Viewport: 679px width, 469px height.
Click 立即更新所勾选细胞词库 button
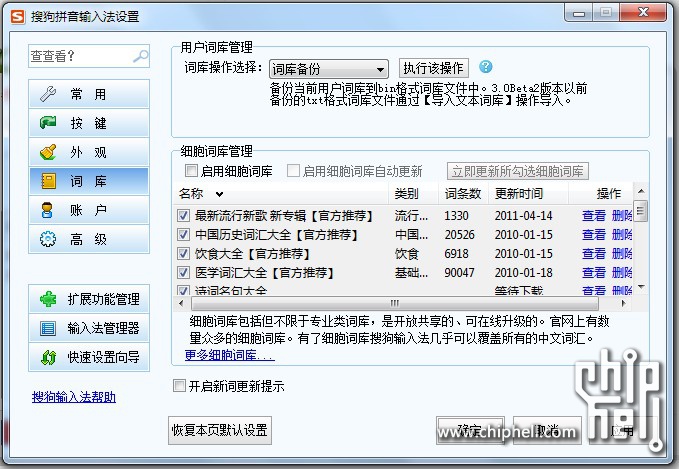click(x=518, y=171)
